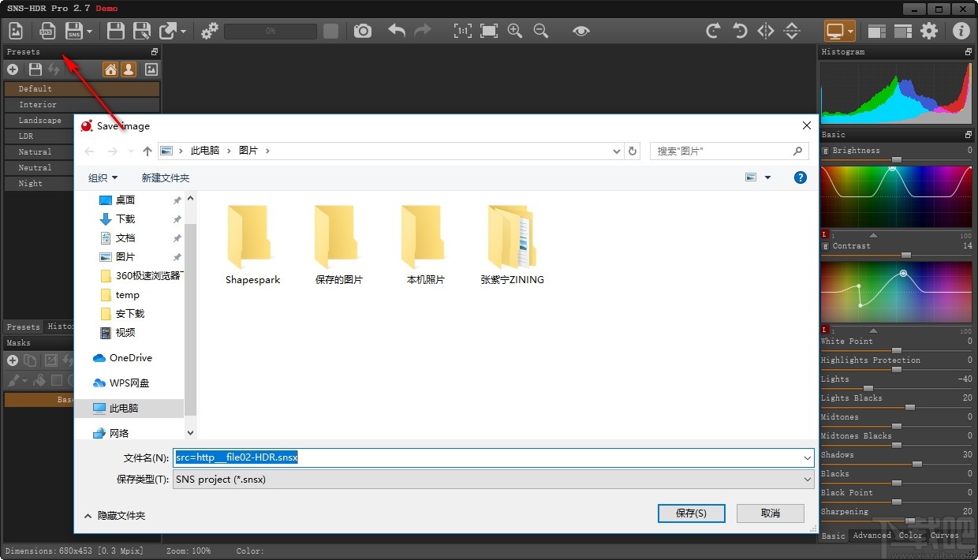The width and height of the screenshot is (978, 560).
Task: Click the save-as disk with pencil icon
Action: click(142, 31)
